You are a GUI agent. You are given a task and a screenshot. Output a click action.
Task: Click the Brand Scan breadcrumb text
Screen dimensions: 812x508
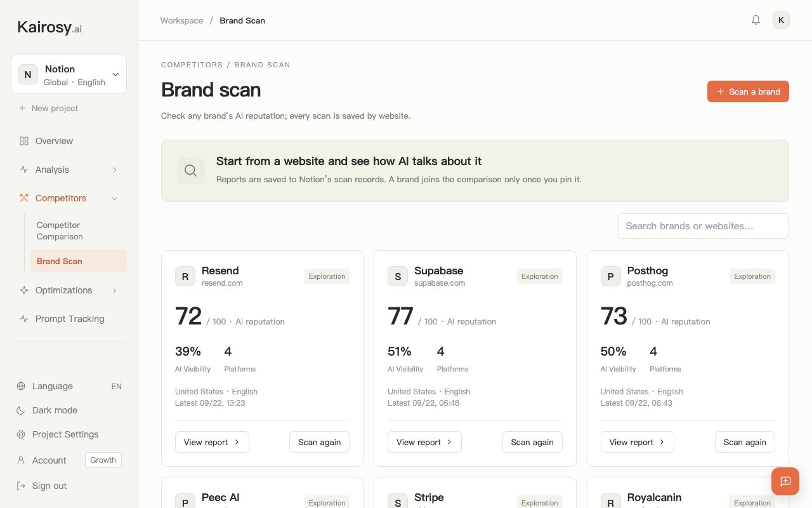242,20
